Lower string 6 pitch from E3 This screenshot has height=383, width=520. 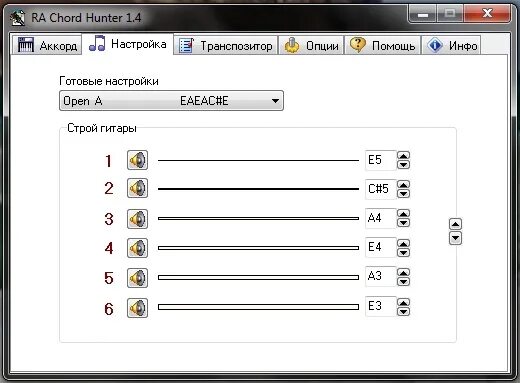point(403,311)
